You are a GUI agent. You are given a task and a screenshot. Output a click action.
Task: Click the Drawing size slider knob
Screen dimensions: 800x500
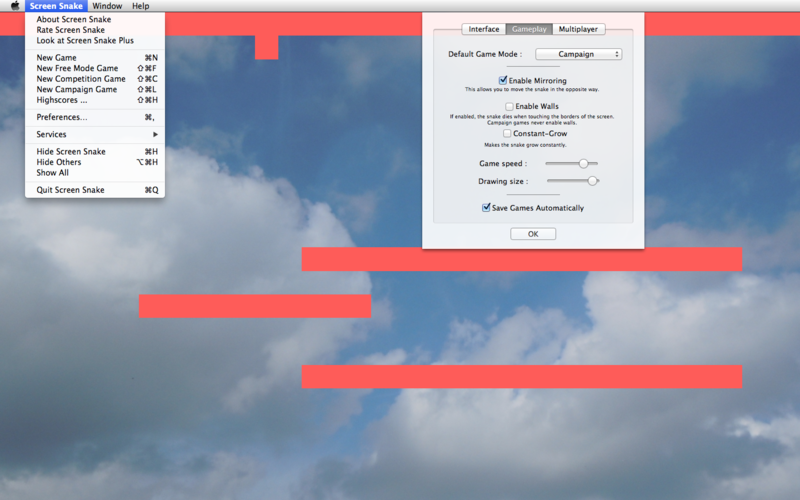coord(592,181)
